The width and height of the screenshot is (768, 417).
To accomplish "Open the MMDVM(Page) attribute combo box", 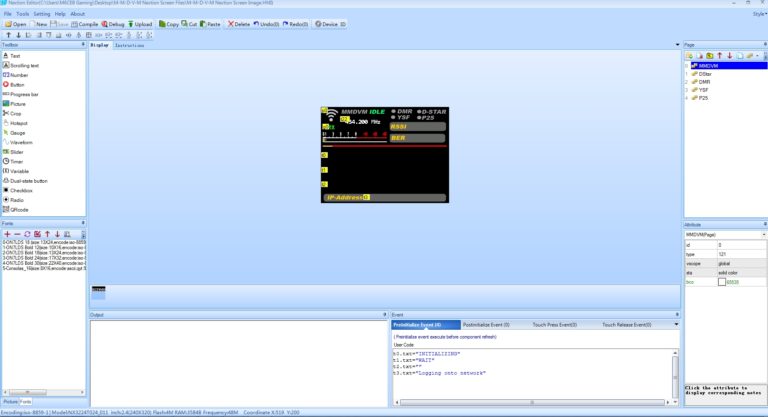I will point(723,234).
